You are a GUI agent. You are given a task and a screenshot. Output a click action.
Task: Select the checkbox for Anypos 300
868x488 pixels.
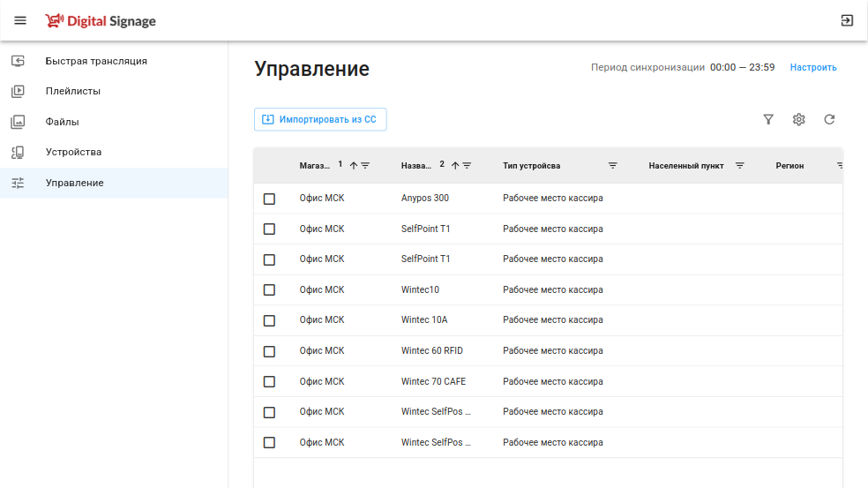point(269,199)
